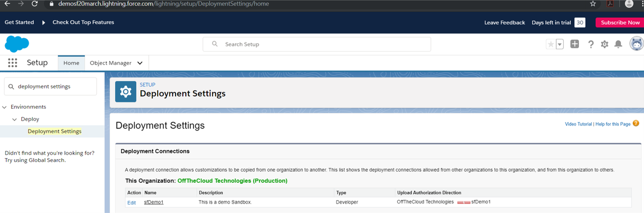Open the notifications bell icon
644x213 pixels.
point(618,44)
